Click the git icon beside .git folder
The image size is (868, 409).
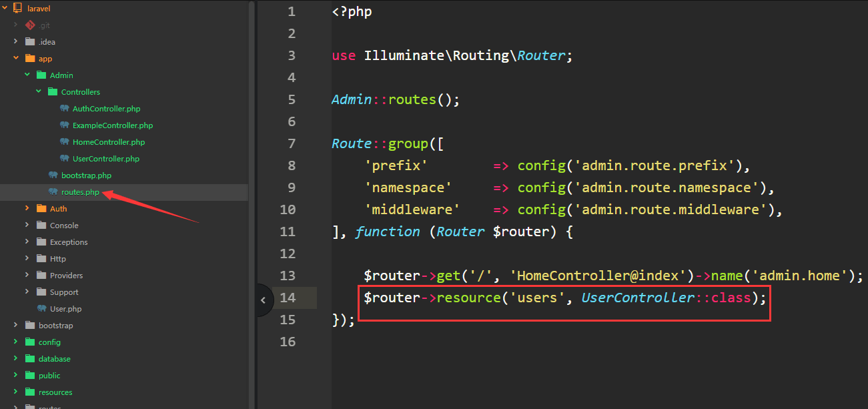(x=30, y=25)
